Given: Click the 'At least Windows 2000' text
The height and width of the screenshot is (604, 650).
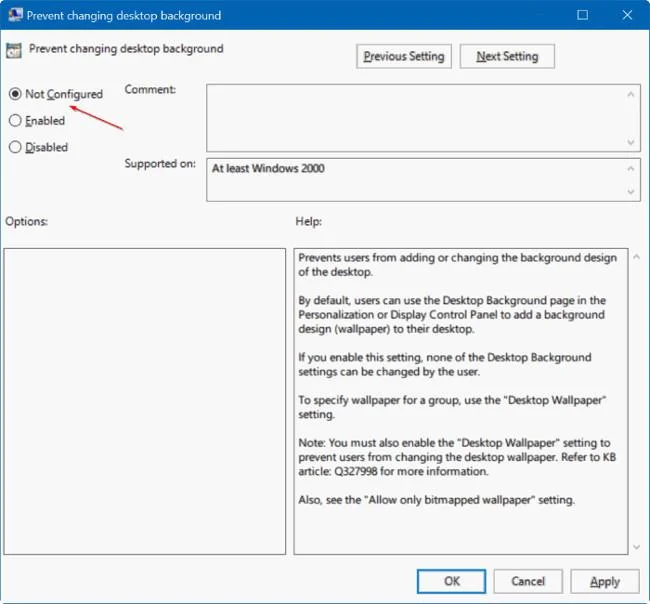Looking at the screenshot, I should (268, 168).
